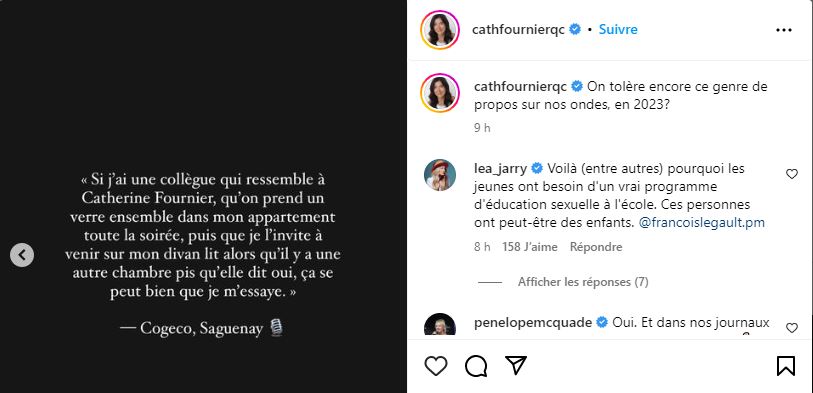813x393 pixels.
Task: Click cathfournierqc avatar next to the caption
Action: pos(441,93)
